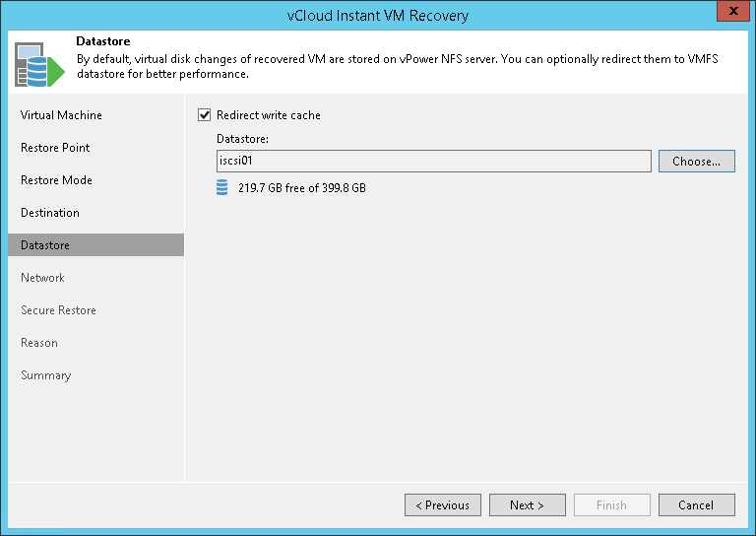Open the Restore Point step

point(55,148)
